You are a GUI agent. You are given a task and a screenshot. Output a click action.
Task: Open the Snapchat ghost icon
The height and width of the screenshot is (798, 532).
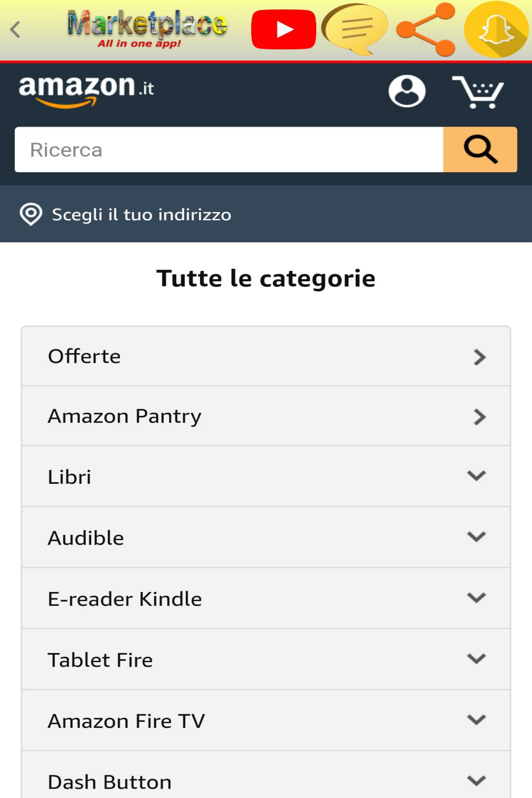pos(496,29)
